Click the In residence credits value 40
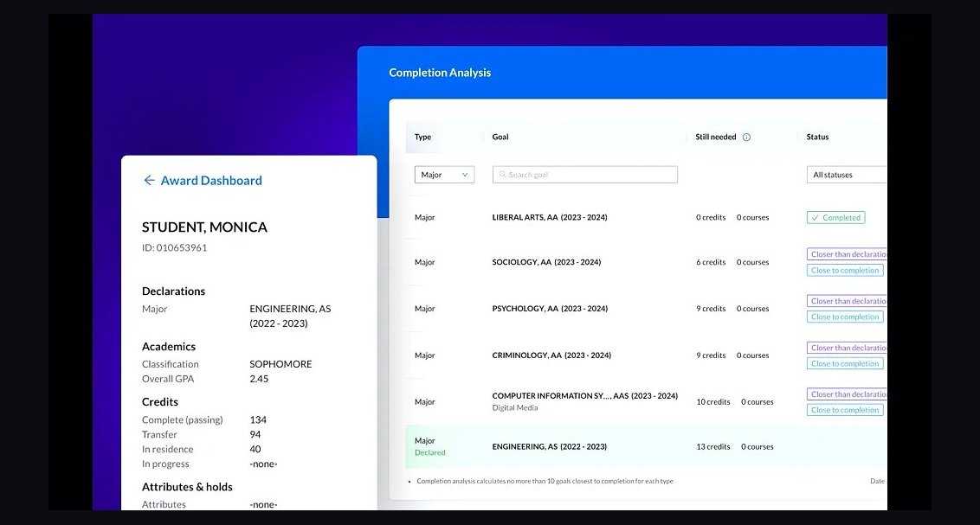Image resolution: width=980 pixels, height=525 pixels. point(255,450)
